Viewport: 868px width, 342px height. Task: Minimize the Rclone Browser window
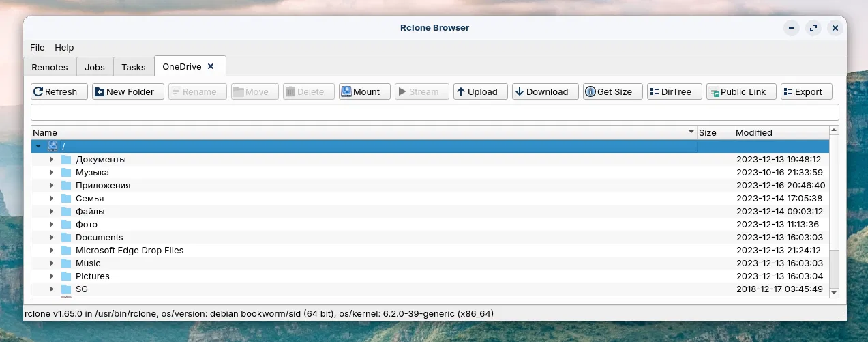click(791, 28)
